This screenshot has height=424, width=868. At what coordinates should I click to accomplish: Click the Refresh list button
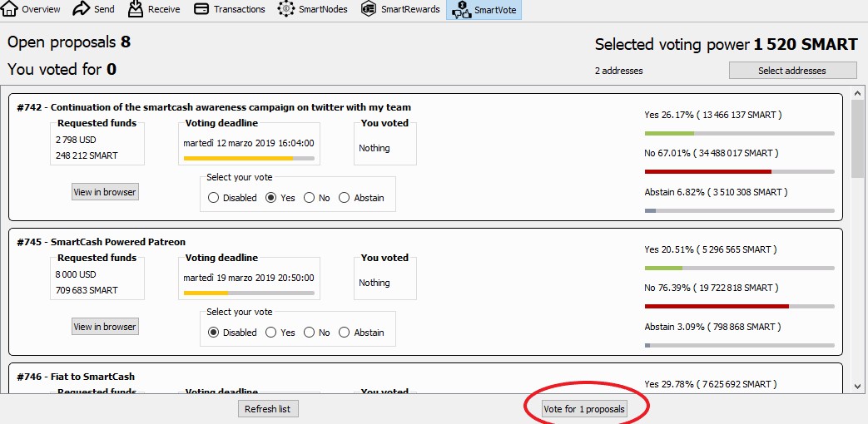(x=268, y=409)
